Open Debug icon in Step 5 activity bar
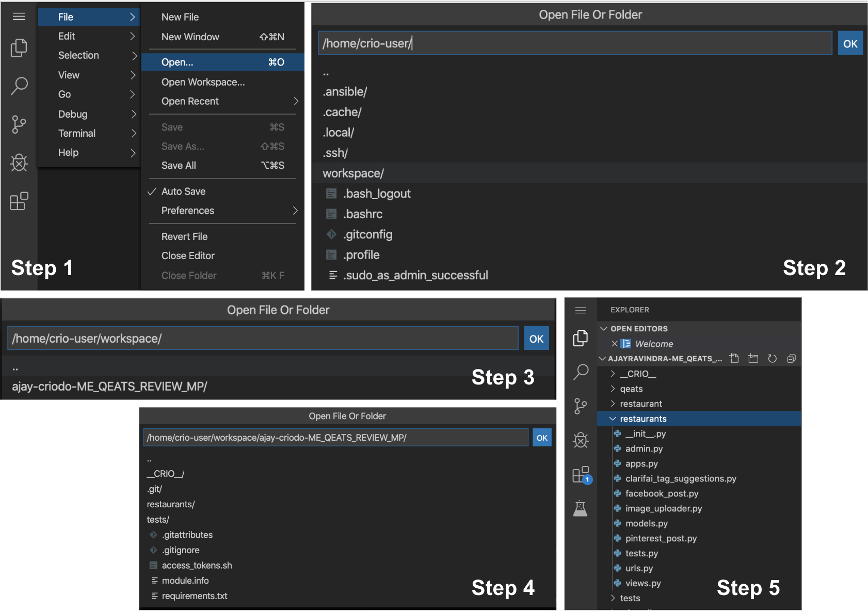Screen dimensions: 868x611 click(x=581, y=440)
